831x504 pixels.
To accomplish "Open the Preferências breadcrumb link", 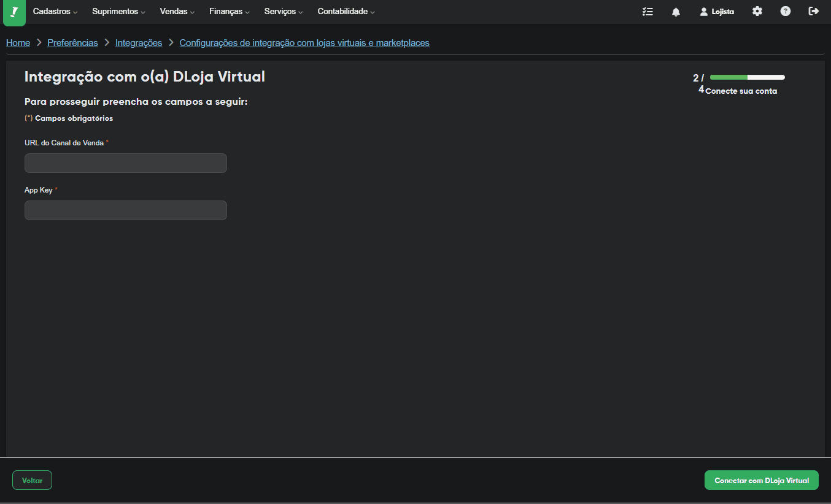I will [72, 43].
